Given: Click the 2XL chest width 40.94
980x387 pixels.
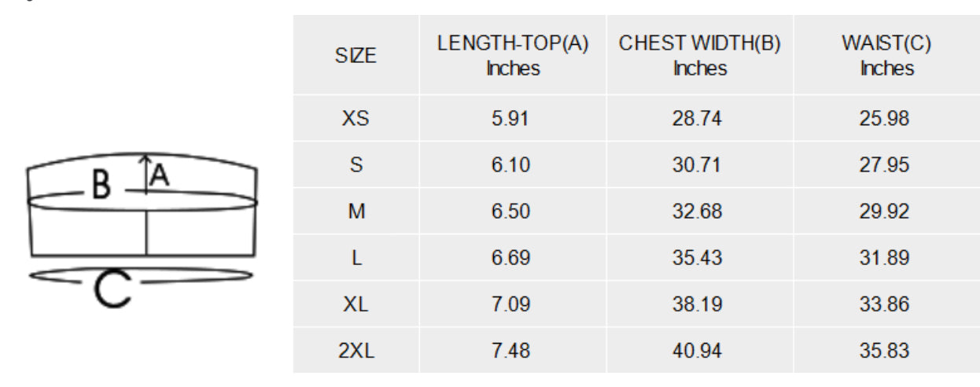Looking at the screenshot, I should pos(698,351).
